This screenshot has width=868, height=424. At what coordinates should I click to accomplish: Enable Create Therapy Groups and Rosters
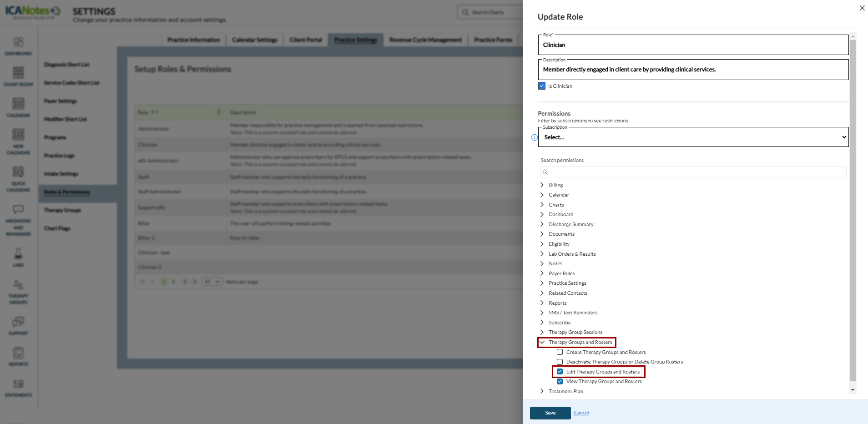[x=560, y=352]
